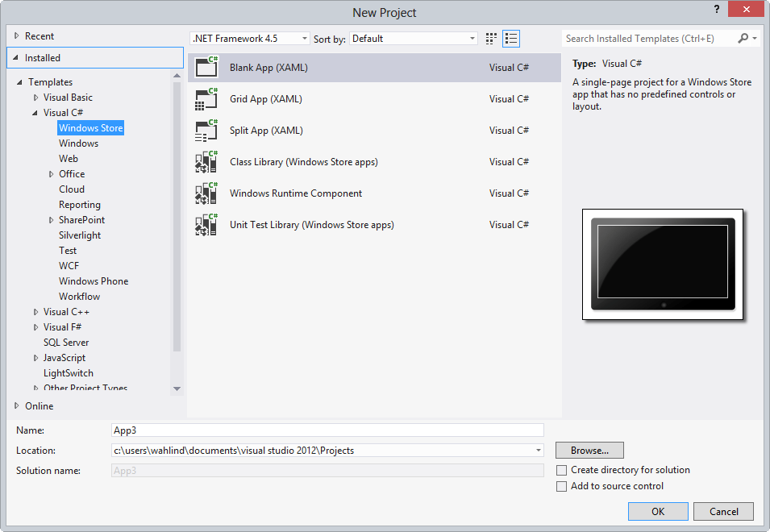This screenshot has width=770, height=532.
Task: Confirm with the OK button
Action: point(658,511)
